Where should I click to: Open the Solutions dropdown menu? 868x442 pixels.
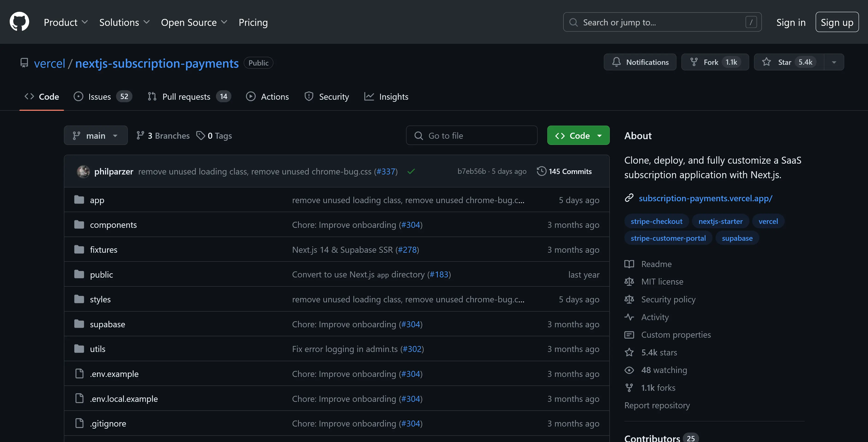coord(124,22)
